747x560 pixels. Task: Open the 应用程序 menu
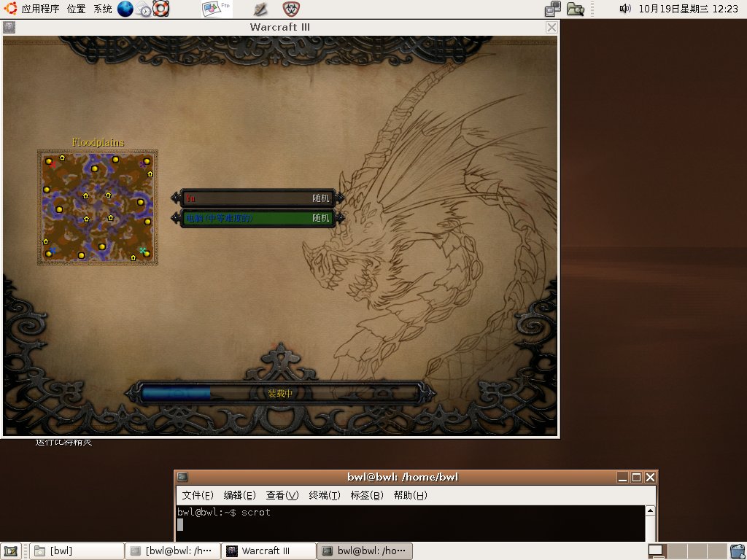pyautogui.click(x=40, y=9)
